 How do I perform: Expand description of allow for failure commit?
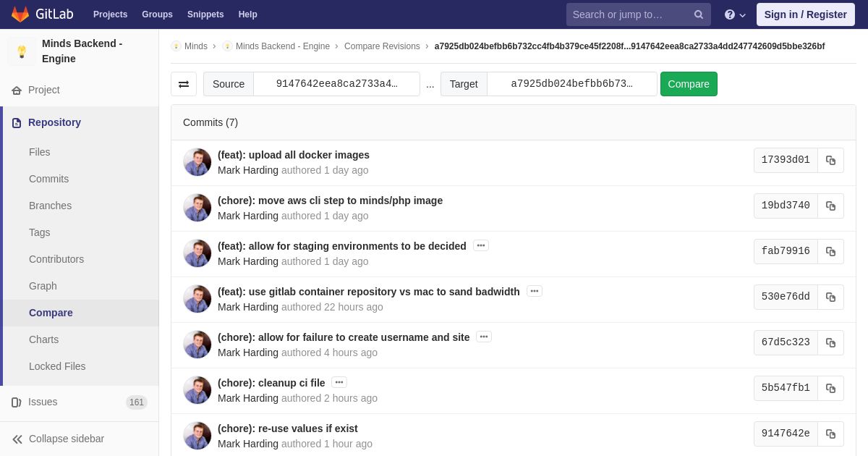[x=484, y=337]
